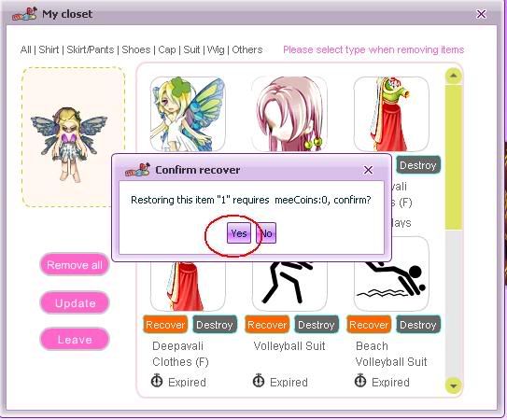
Task: Click the expired clock icon under Deepavali Clothes
Action: pos(157,381)
